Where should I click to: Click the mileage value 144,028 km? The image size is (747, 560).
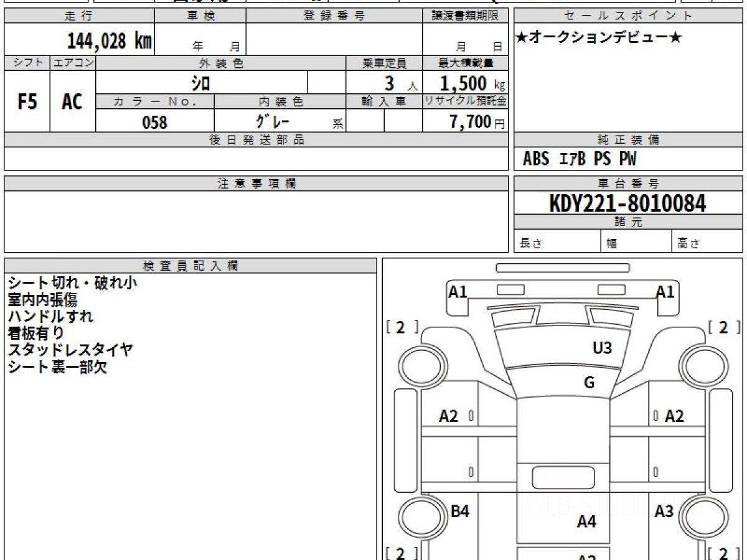click(110, 42)
